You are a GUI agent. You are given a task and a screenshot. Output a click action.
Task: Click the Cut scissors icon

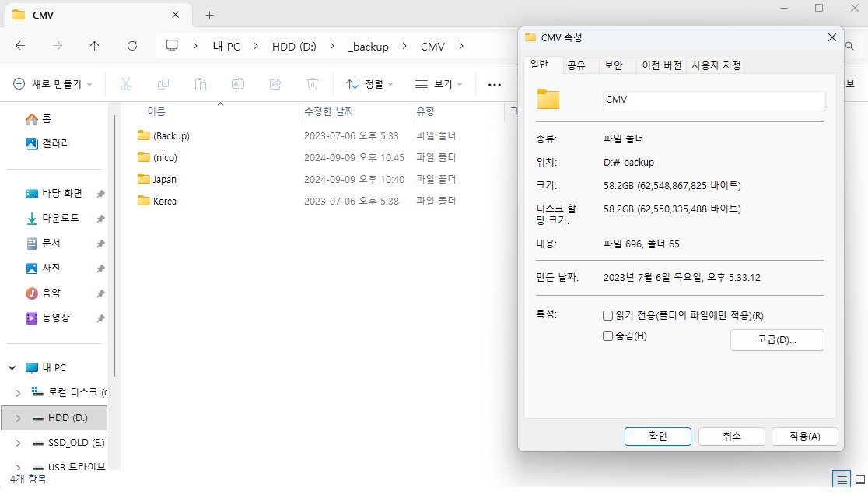126,84
